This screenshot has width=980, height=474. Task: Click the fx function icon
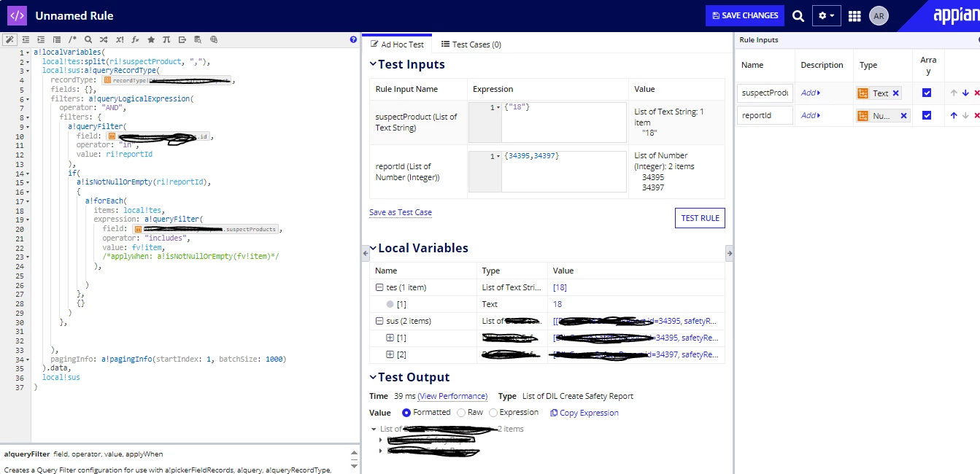[135, 39]
